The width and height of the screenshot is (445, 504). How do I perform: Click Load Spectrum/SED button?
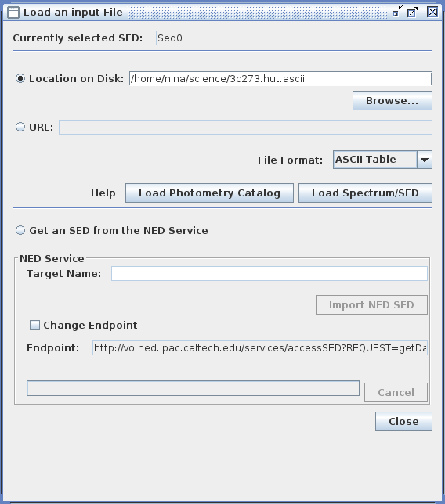point(365,193)
